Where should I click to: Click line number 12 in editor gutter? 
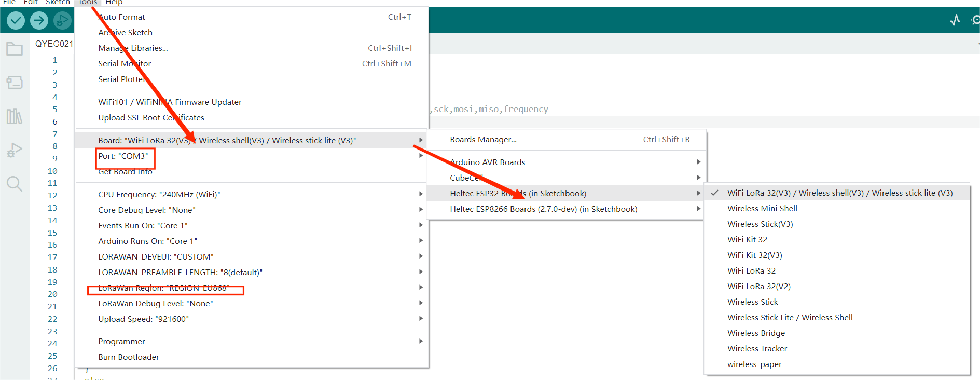[x=52, y=196]
